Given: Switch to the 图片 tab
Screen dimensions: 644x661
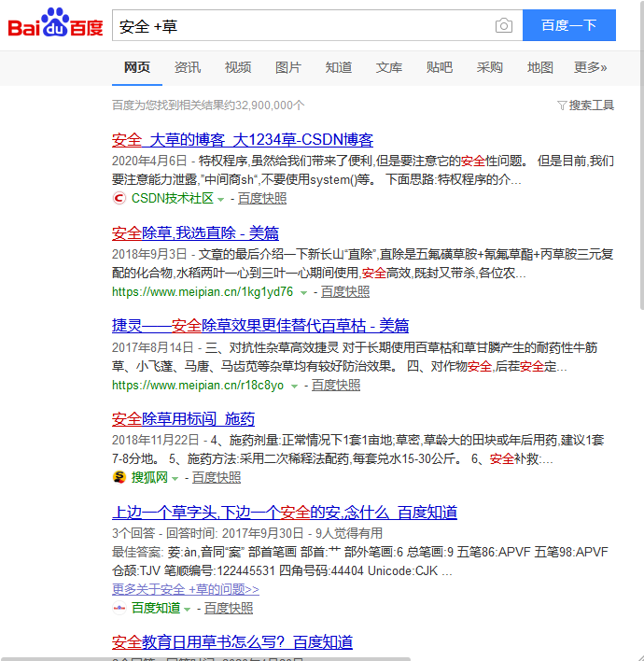Looking at the screenshot, I should [x=288, y=67].
